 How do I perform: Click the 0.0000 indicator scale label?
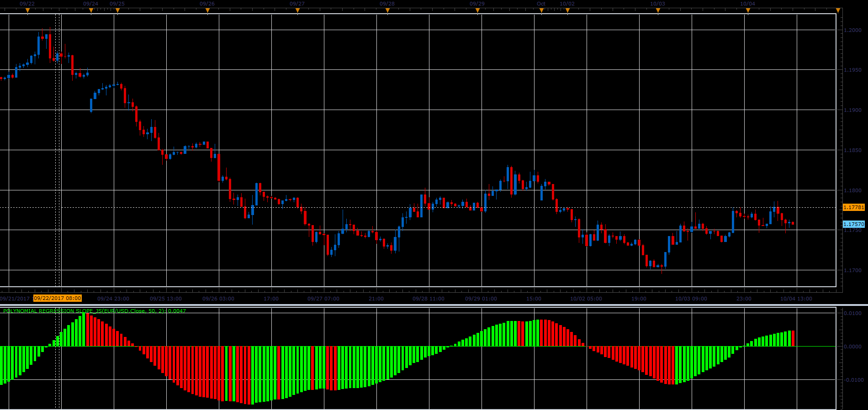(853, 347)
